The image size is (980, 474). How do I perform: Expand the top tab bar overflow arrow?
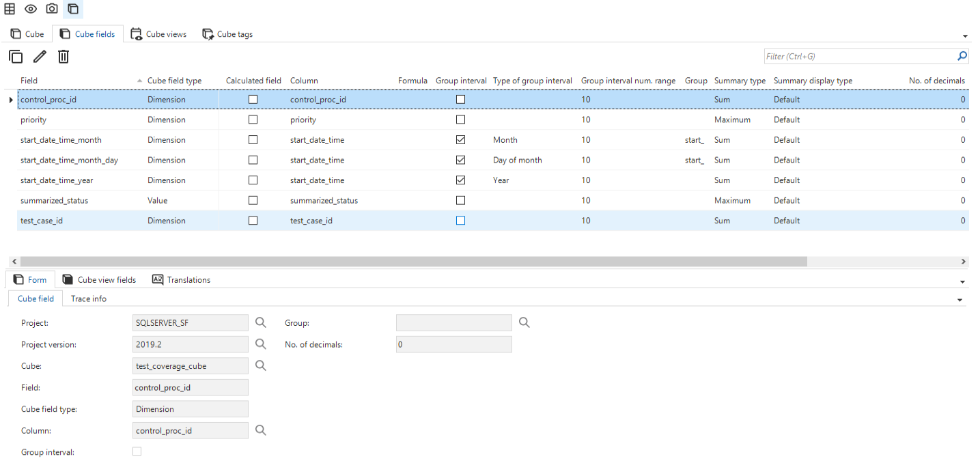965,36
